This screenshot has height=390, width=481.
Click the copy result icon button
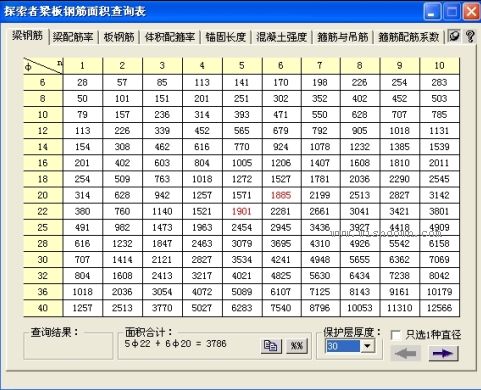[271, 346]
